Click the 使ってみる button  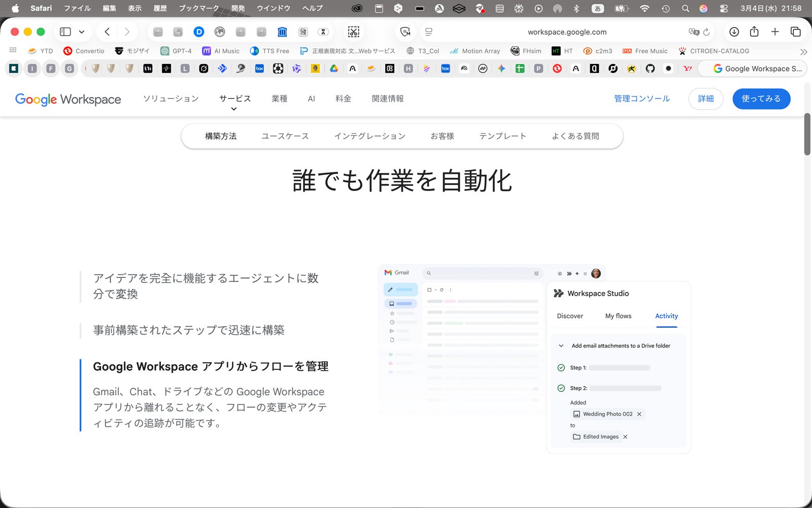[761, 99]
